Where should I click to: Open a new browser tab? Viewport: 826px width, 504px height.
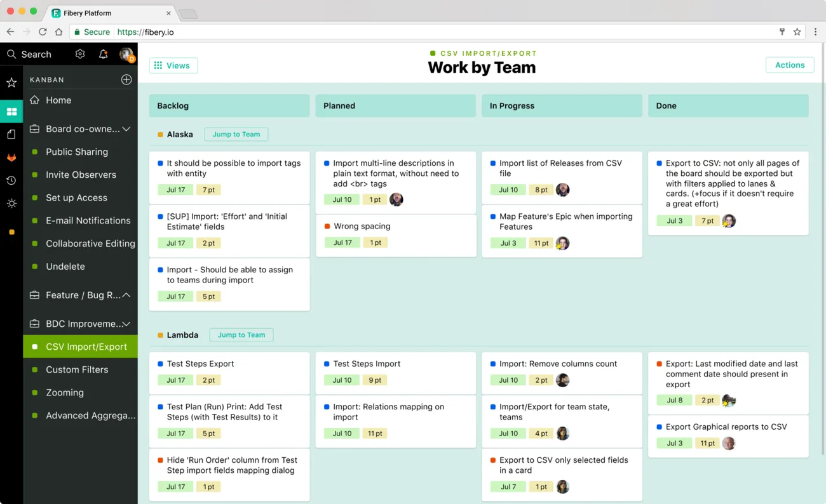pos(187,12)
